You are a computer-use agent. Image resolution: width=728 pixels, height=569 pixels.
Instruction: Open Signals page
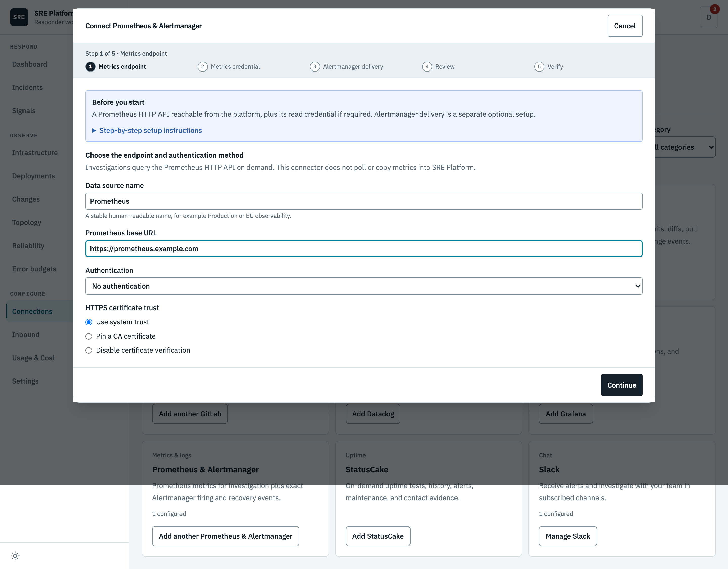click(x=24, y=111)
